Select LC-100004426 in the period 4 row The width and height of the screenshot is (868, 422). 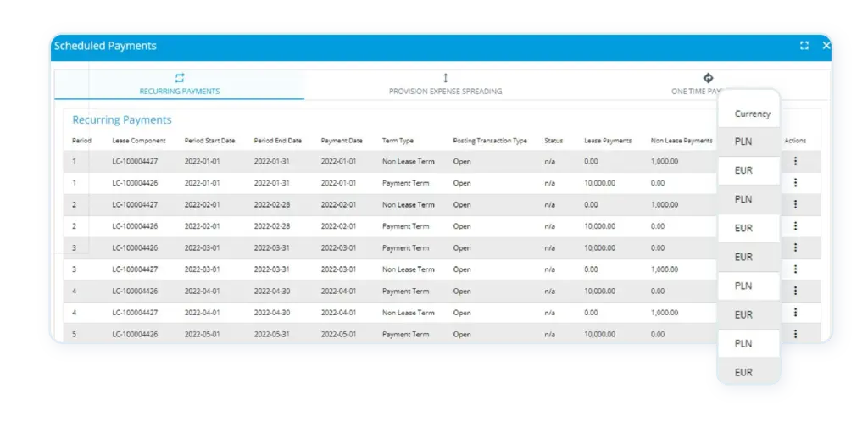pos(135,291)
